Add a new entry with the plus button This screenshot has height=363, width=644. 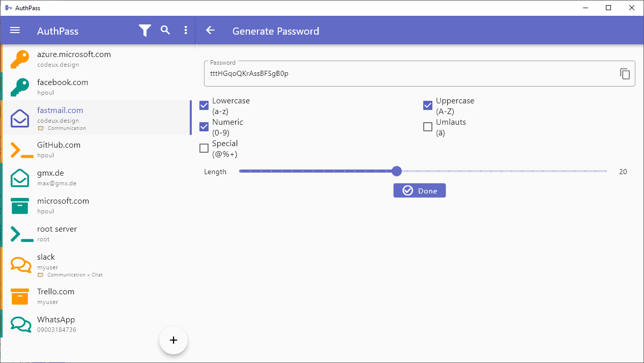(173, 340)
